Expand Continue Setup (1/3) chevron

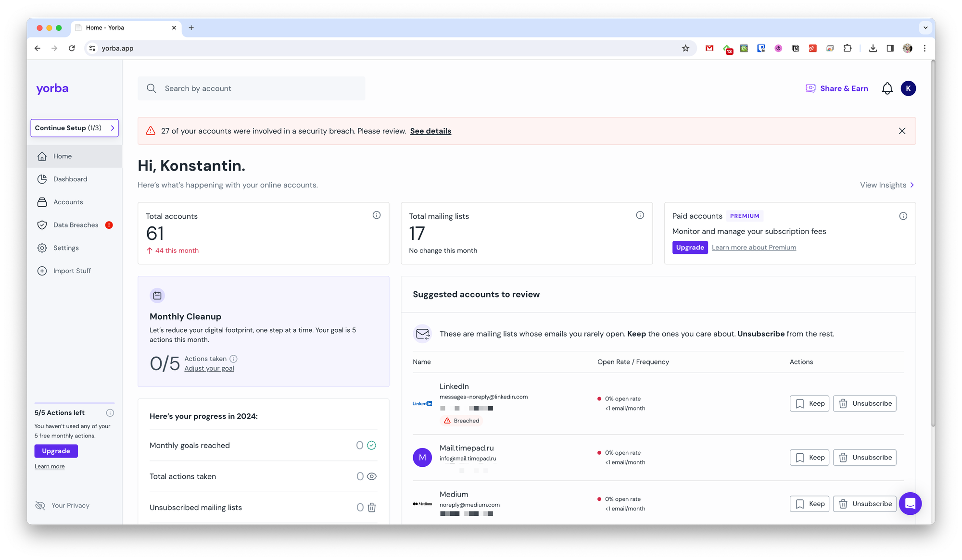(x=113, y=128)
